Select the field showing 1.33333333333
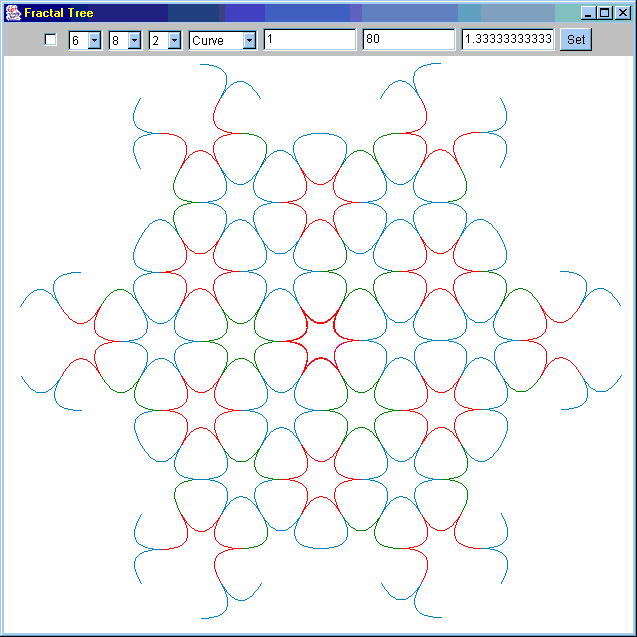637x637 pixels. [x=507, y=40]
